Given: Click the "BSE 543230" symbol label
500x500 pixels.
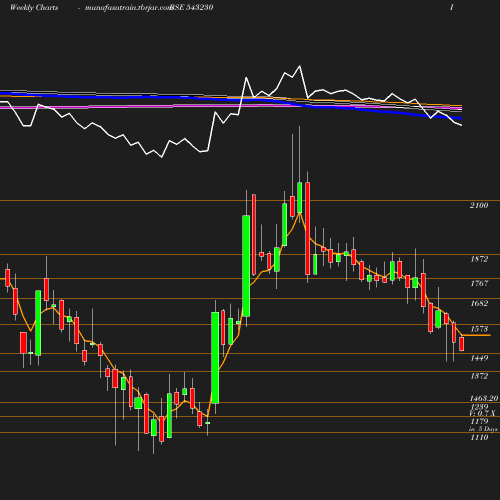Looking at the screenshot, I should (x=192, y=7).
